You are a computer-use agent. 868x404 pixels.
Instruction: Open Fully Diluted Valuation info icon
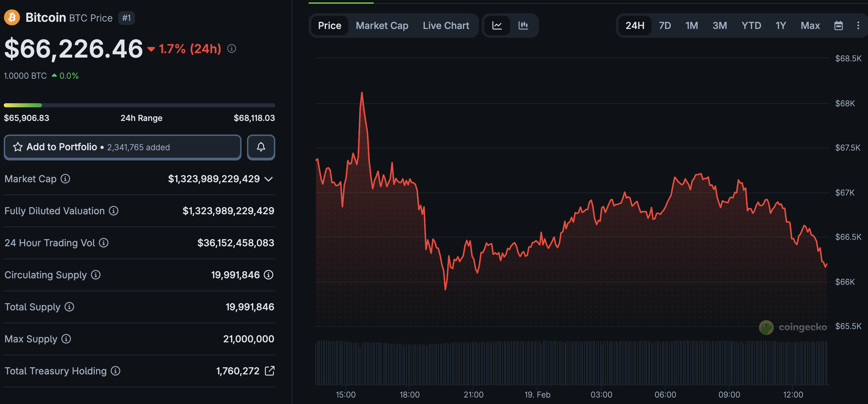tap(114, 211)
